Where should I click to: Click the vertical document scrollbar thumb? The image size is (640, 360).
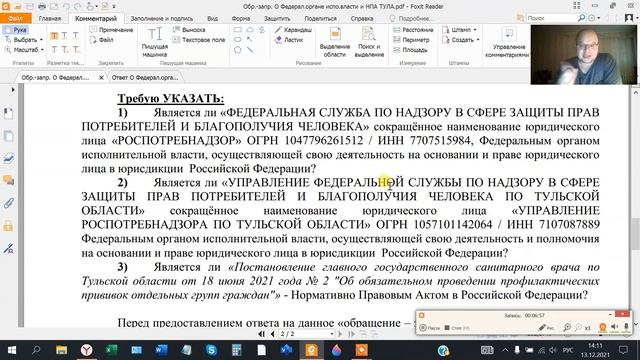(x=636, y=234)
